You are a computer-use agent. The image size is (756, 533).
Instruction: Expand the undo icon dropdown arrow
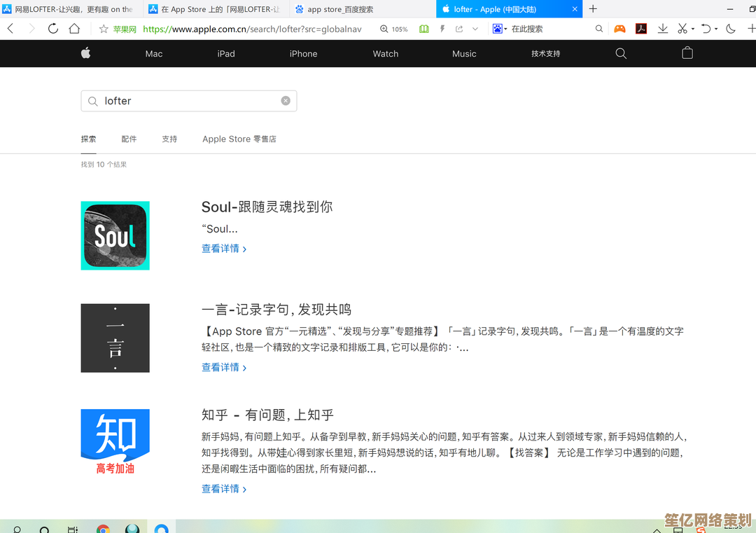click(716, 29)
